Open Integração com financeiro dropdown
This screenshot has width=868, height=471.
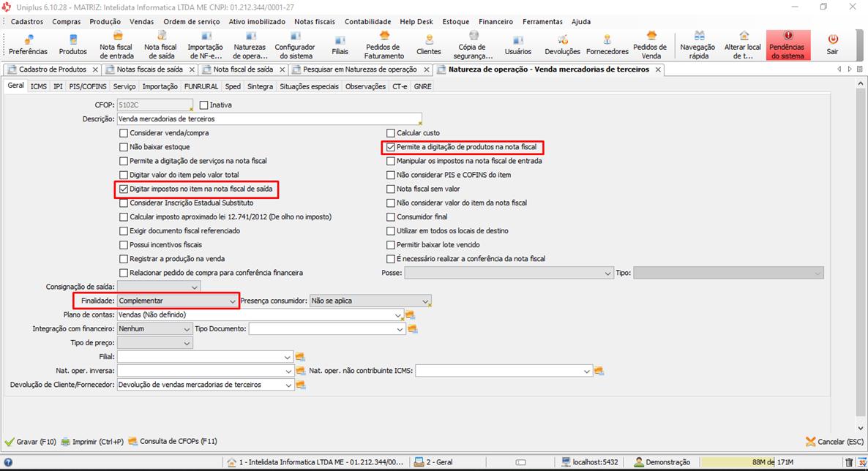pos(187,329)
